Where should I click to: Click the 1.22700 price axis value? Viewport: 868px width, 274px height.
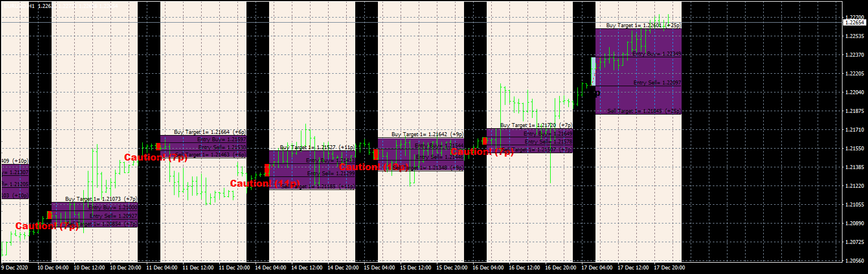click(854, 18)
